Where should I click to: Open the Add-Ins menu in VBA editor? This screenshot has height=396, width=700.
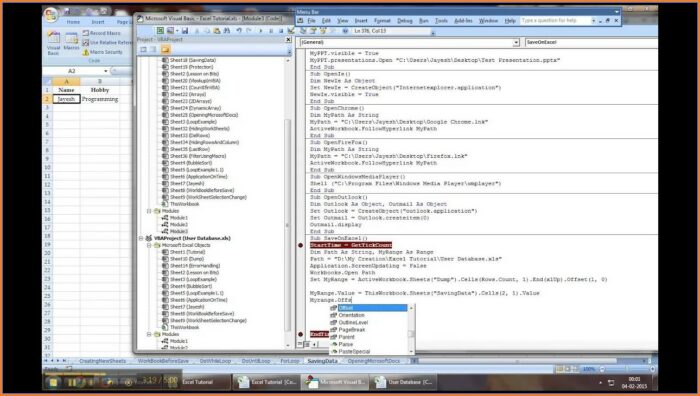click(463, 21)
